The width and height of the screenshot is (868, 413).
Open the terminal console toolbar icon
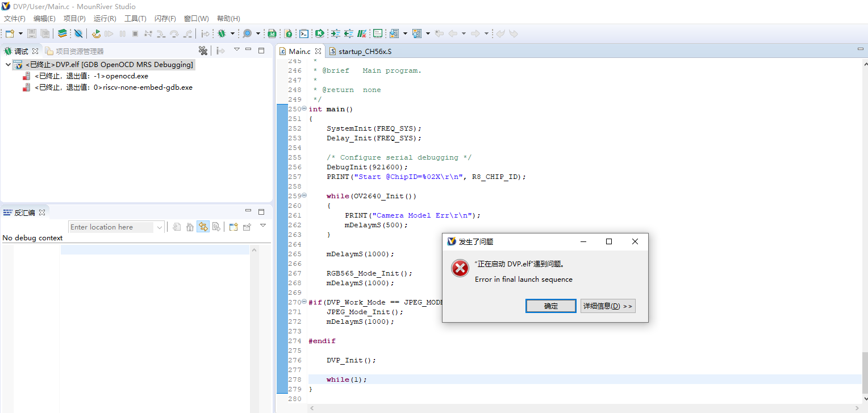click(x=304, y=34)
